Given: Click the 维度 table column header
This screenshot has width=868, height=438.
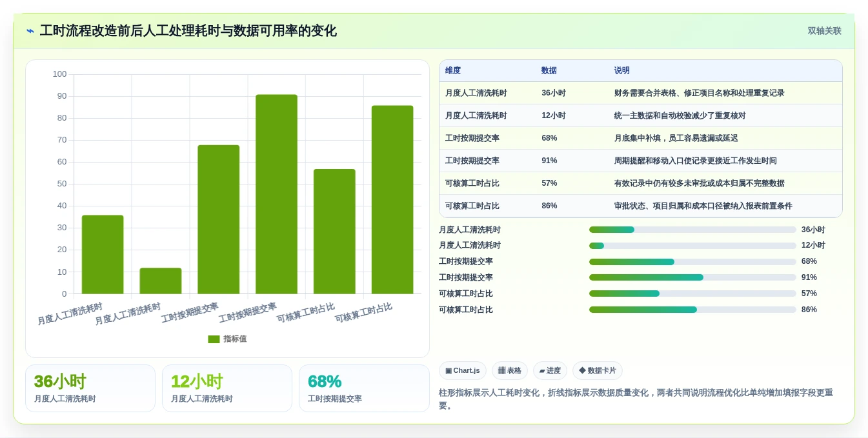Looking at the screenshot, I should click(453, 70).
